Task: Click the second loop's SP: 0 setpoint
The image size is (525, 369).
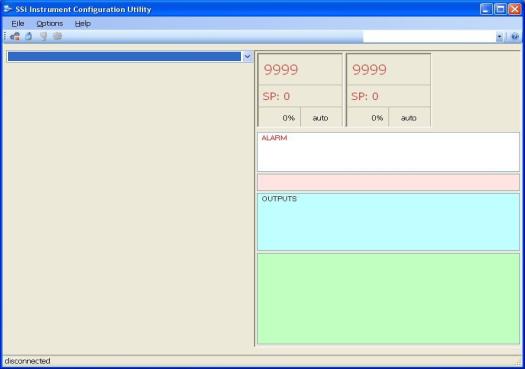Action: 365,96
